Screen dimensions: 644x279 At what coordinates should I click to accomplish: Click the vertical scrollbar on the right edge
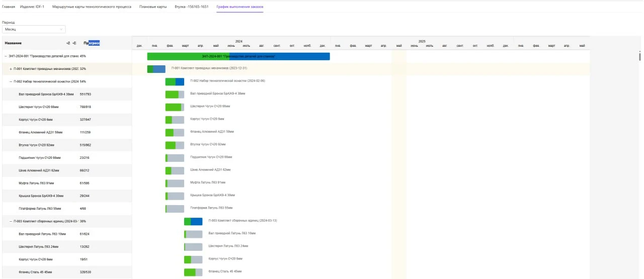pyautogui.click(x=640, y=56)
